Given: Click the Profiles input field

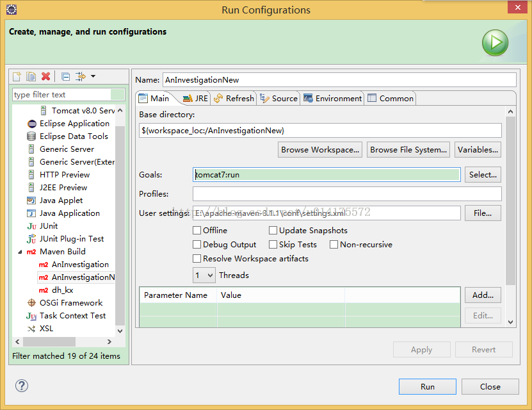Looking at the screenshot, I should [347, 194].
